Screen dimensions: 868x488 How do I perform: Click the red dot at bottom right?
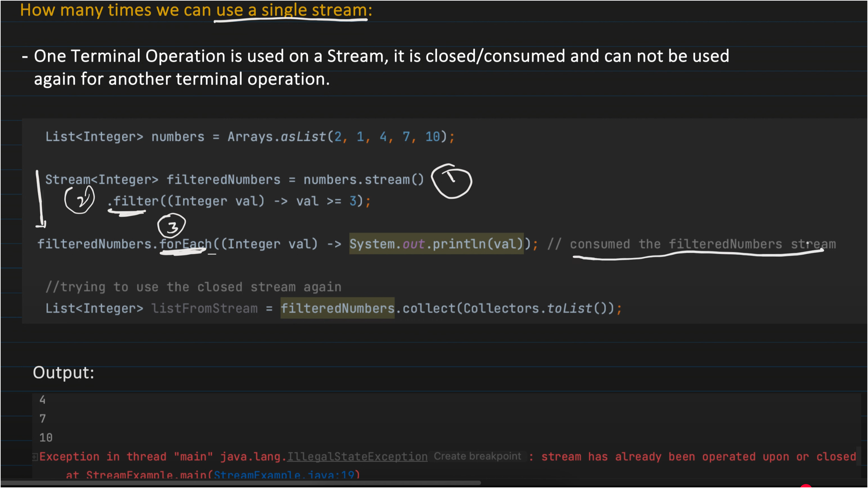[x=806, y=486]
